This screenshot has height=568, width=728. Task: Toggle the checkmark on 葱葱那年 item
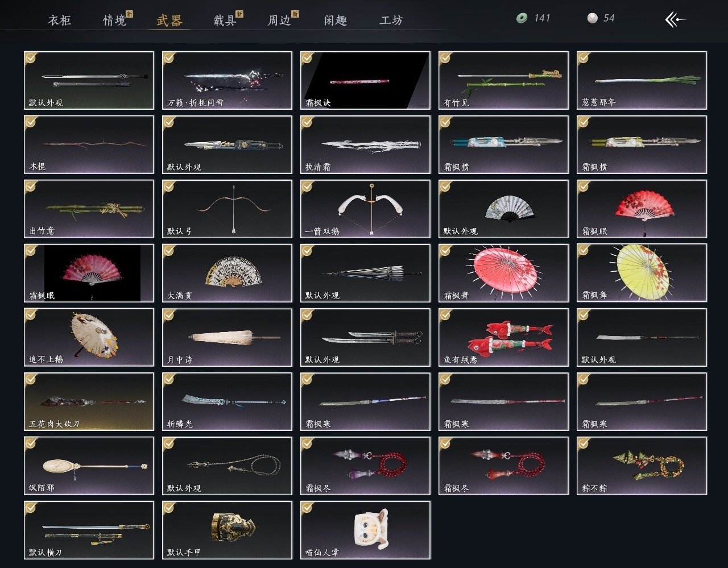click(x=584, y=58)
